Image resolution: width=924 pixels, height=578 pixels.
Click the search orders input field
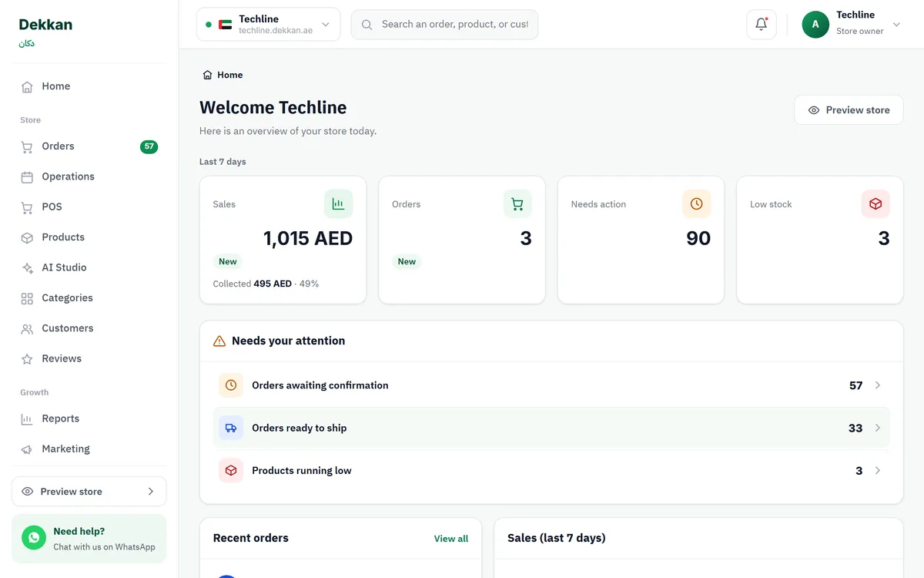coord(445,25)
